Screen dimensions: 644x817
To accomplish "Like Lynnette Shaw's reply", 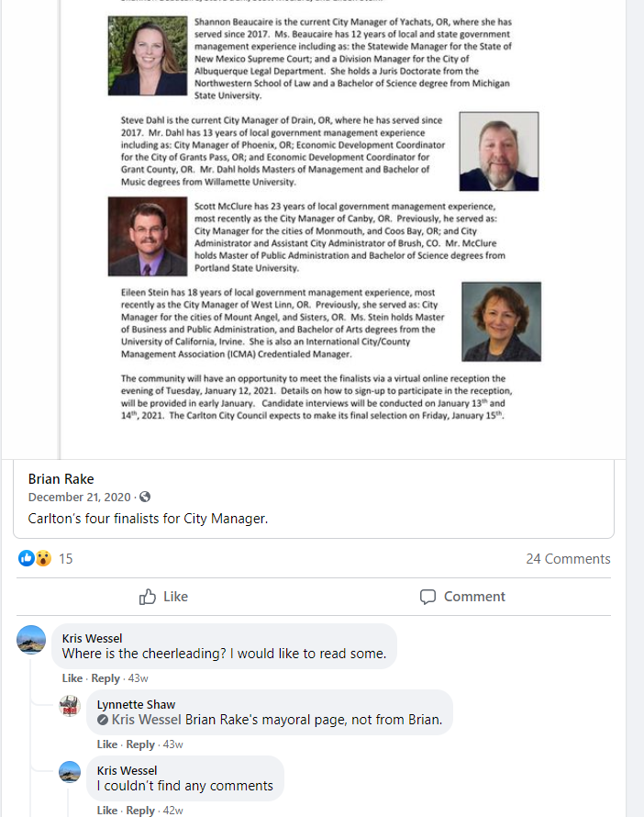I will [106, 744].
